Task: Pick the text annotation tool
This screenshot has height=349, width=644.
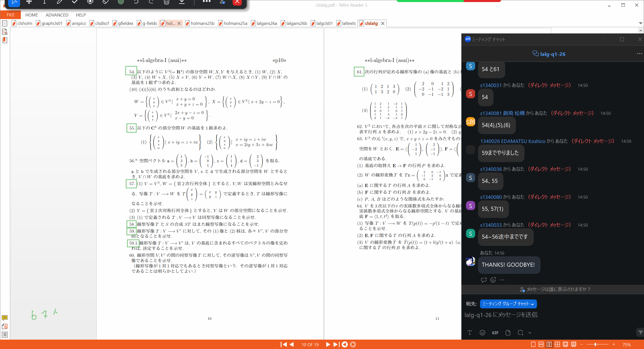Action: coord(44,2)
